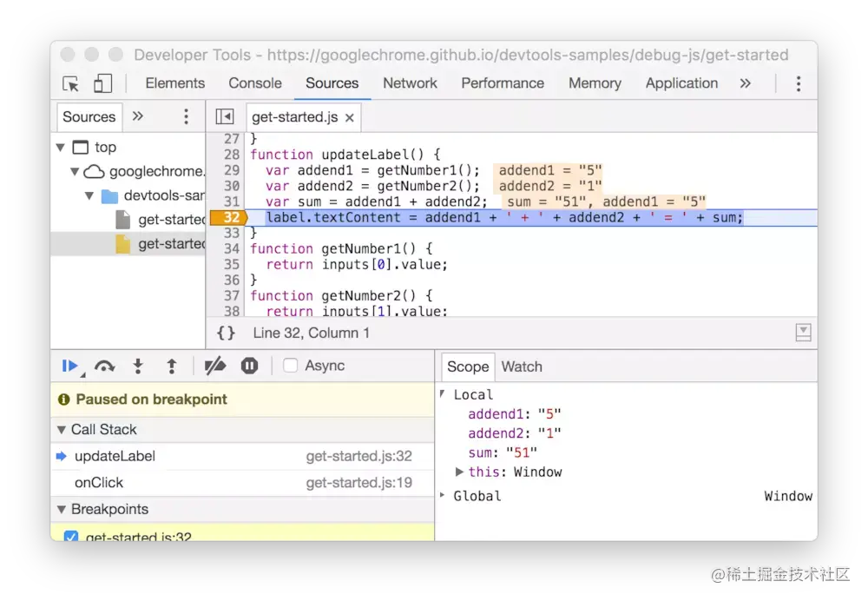868x601 pixels.
Task: Open the Watch pane tab
Action: pyautogui.click(x=522, y=367)
